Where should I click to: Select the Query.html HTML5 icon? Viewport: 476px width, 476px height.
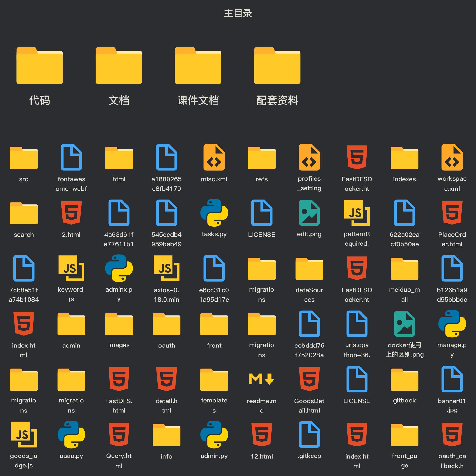click(x=119, y=434)
